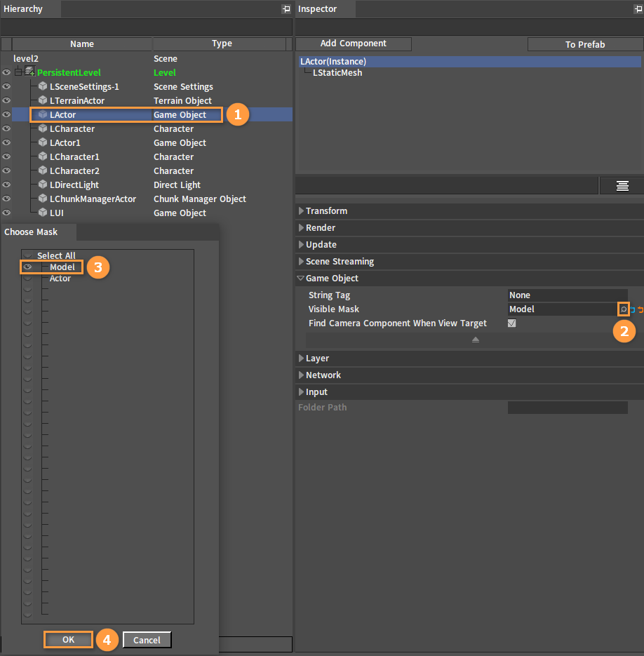Expand the Update section
644x656 pixels.
point(301,244)
